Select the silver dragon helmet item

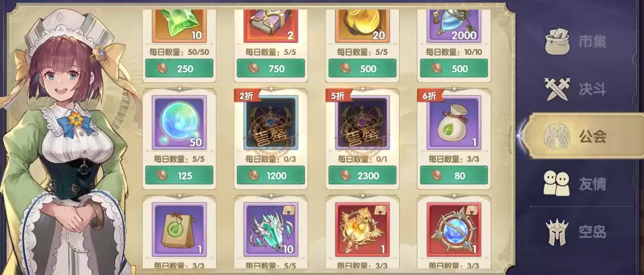271,230
